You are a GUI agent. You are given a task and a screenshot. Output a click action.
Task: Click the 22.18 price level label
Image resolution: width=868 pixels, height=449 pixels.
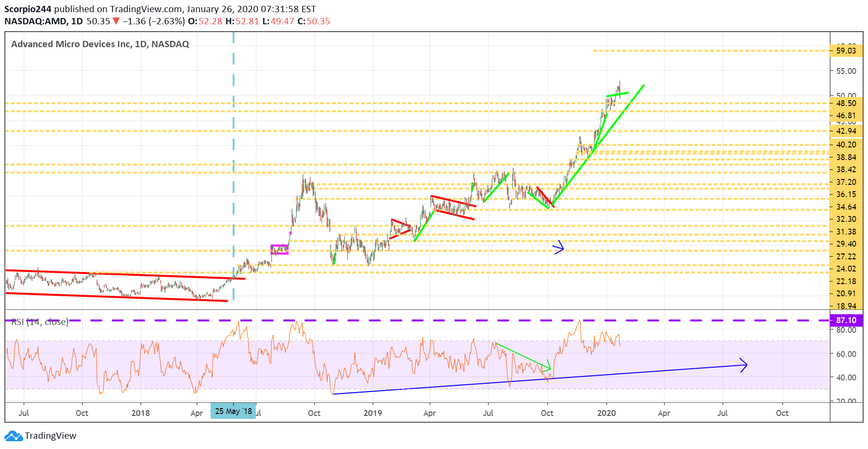(x=846, y=281)
